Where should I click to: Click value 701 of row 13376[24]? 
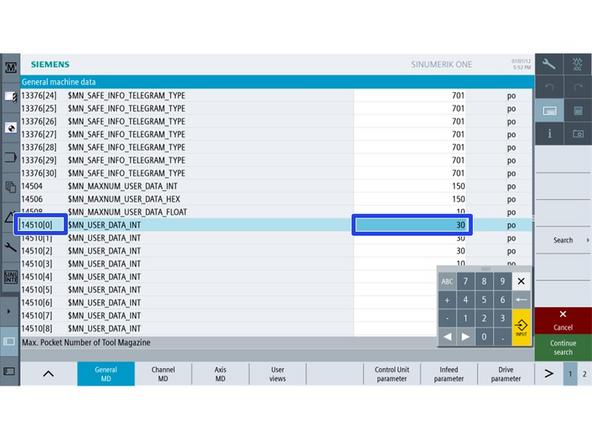458,96
